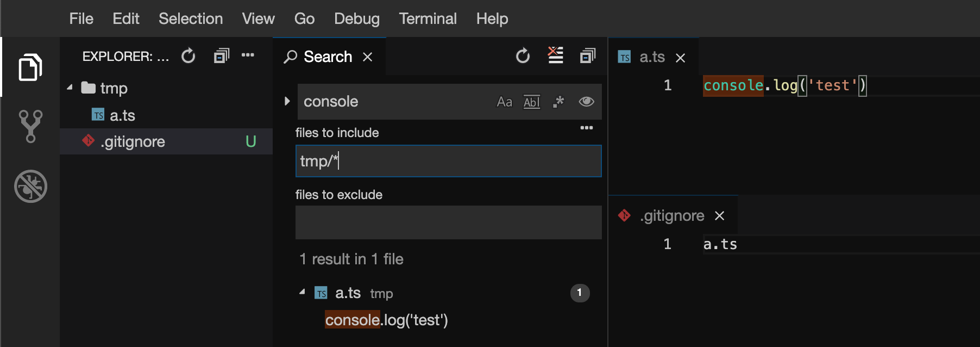Screen dimensions: 980x347
Task: Switch to the .gitignore editor tab
Action: point(672,216)
